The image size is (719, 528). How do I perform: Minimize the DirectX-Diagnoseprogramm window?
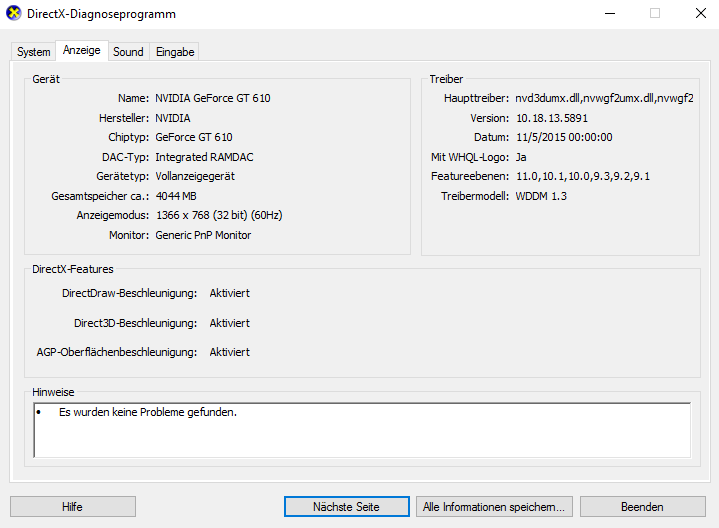tap(609, 14)
